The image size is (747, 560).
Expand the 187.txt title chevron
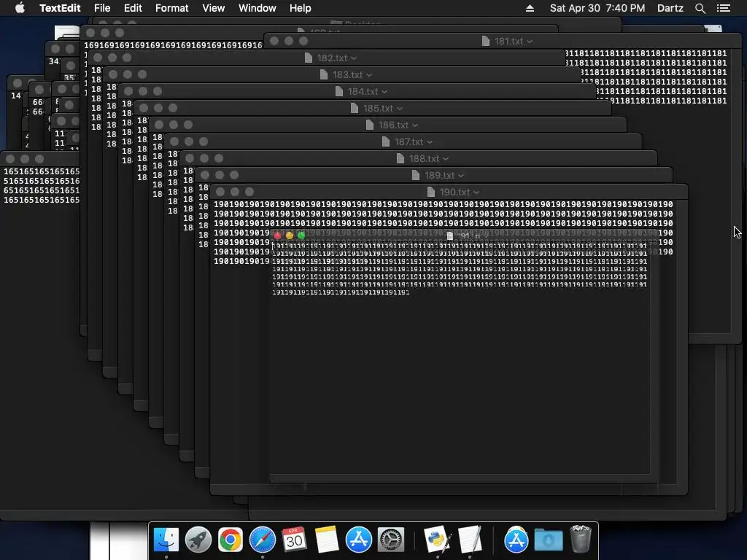point(430,142)
